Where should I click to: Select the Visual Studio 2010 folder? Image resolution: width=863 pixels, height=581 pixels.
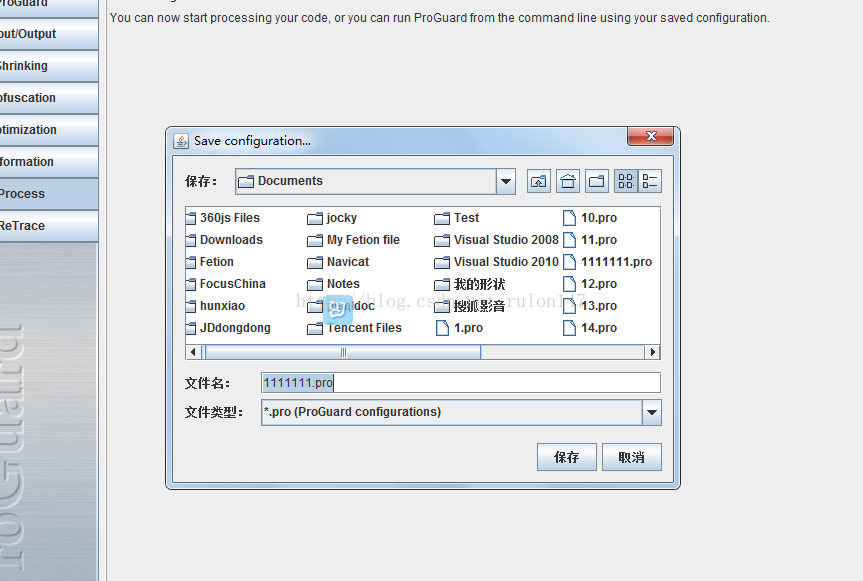(496, 262)
